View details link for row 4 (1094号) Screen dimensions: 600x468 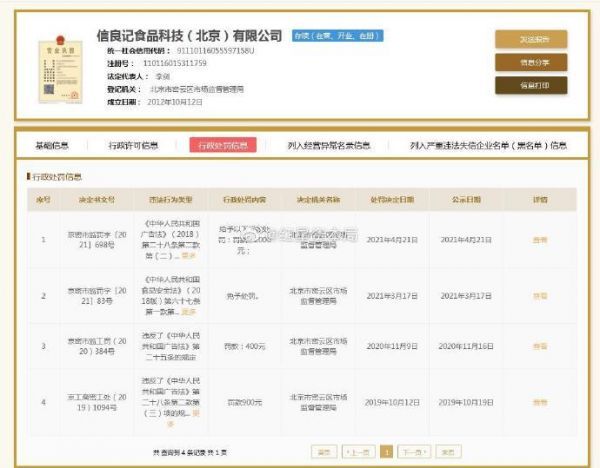540,402
